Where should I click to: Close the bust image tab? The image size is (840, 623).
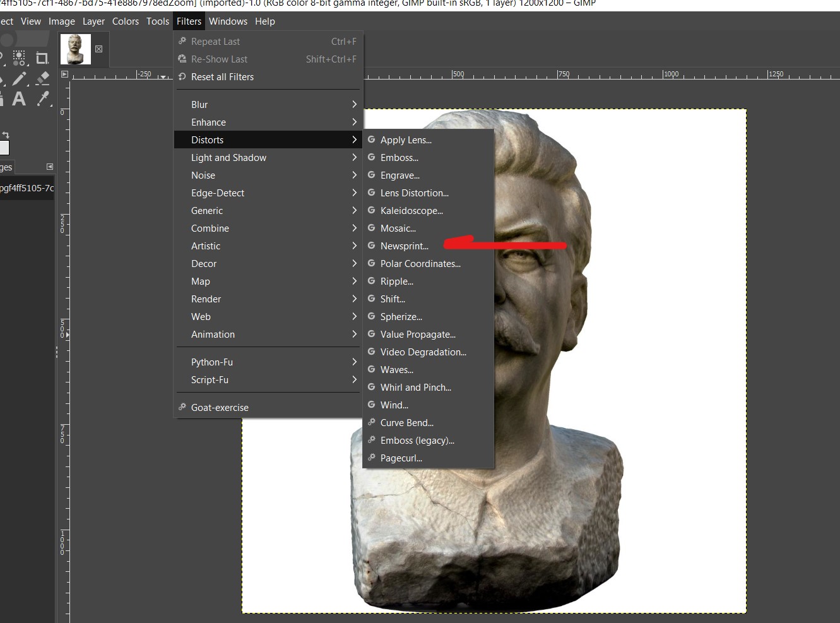click(98, 49)
